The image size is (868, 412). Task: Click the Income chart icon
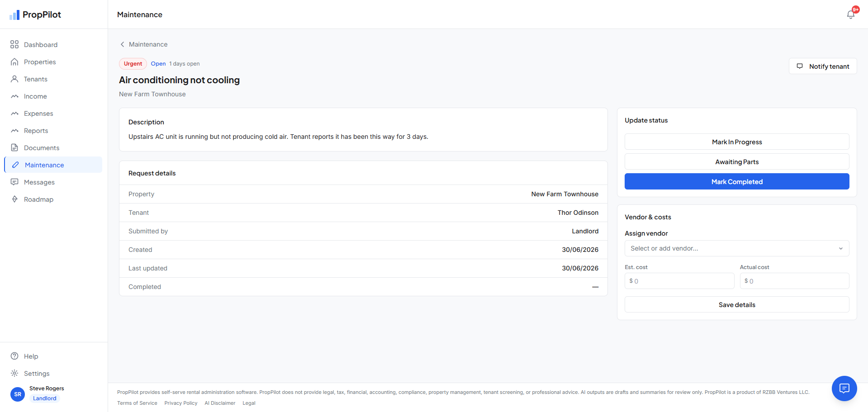pyautogui.click(x=14, y=96)
